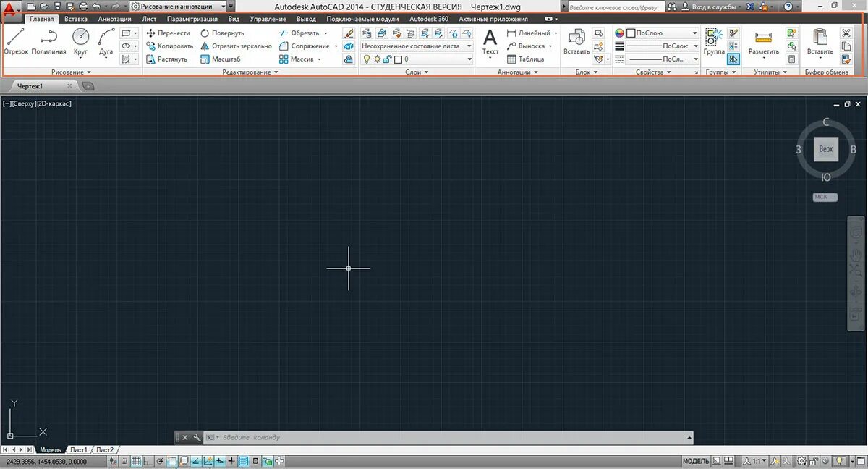Click the undo arrow in quick access toolbar
868x469 pixels.
(x=95, y=7)
